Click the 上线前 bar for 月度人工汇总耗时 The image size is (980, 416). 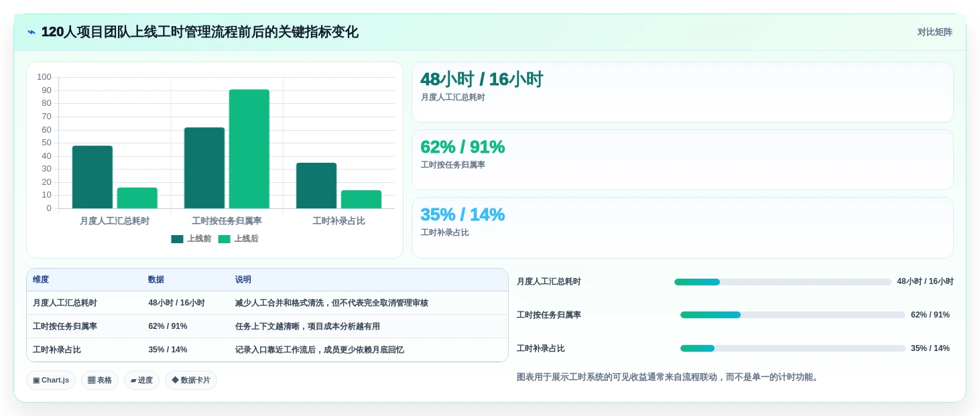(93, 178)
